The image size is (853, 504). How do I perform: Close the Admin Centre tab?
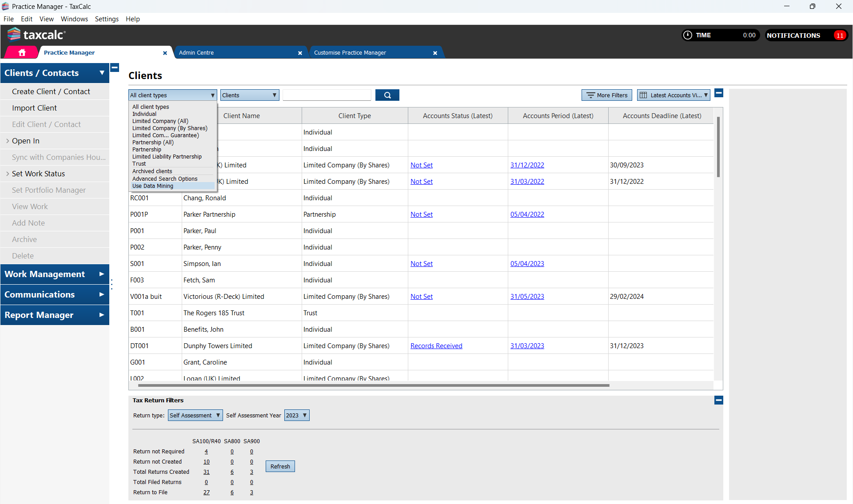coord(300,53)
